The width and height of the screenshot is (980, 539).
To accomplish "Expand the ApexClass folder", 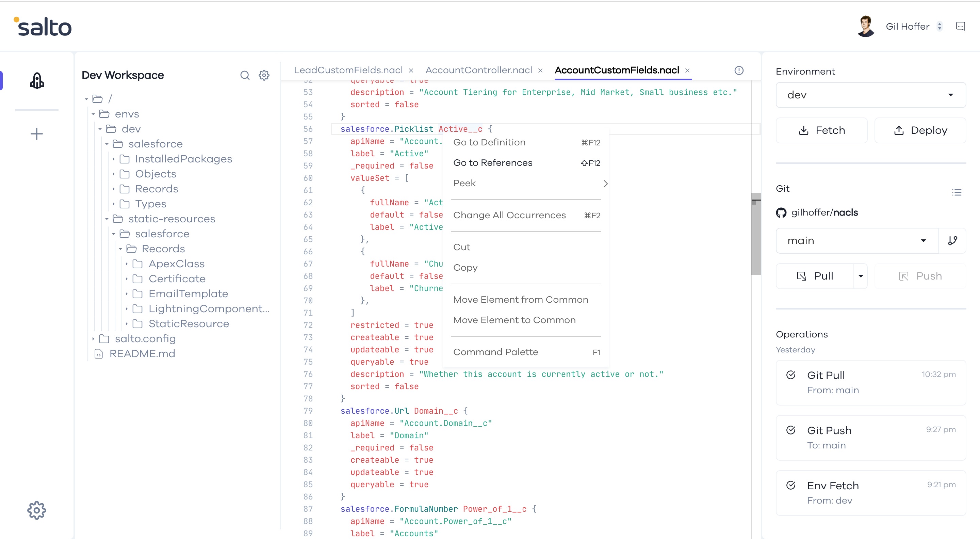I will tap(127, 264).
